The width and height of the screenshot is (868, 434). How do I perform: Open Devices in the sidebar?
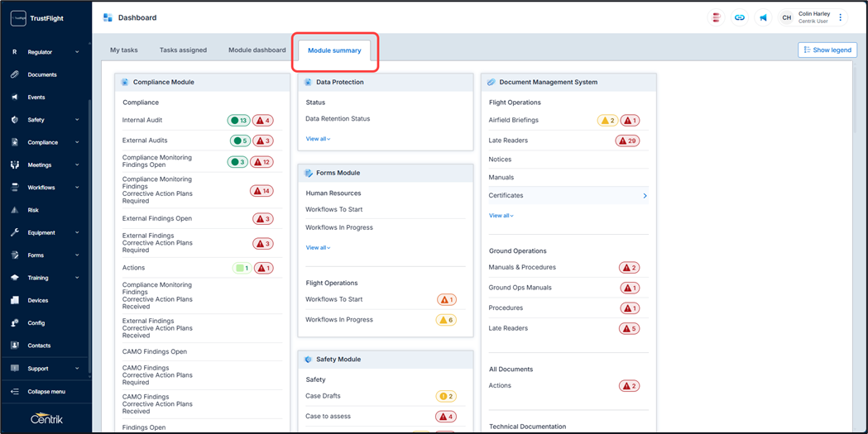coord(38,301)
